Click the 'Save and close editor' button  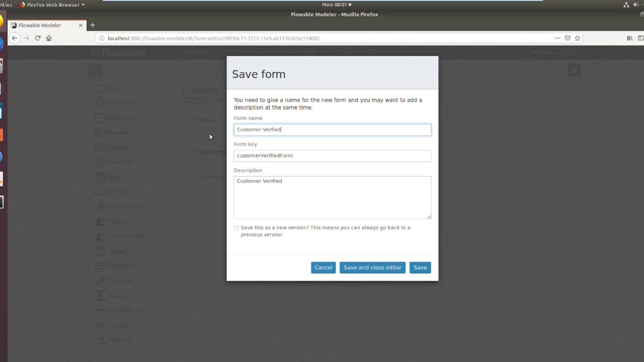(x=372, y=267)
